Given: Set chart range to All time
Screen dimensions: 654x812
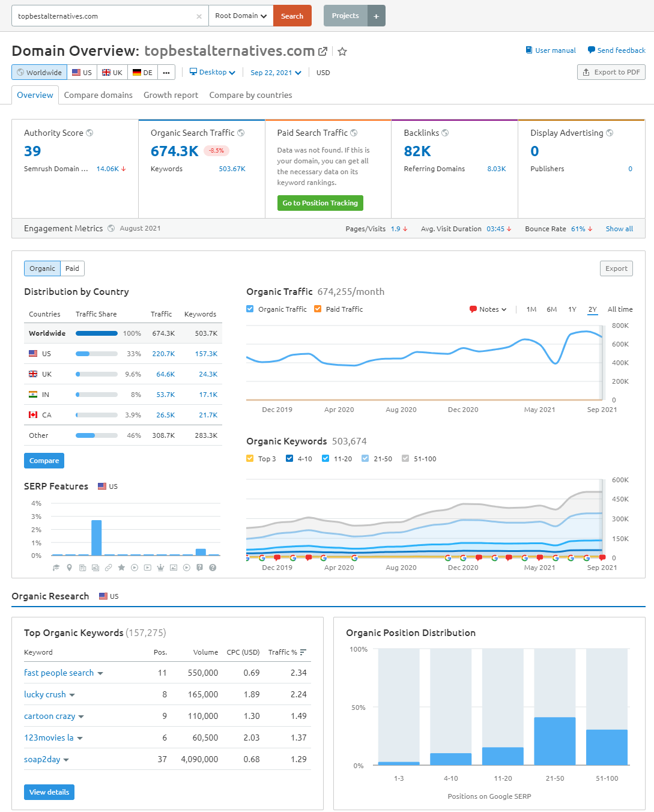Looking at the screenshot, I should pos(620,309).
